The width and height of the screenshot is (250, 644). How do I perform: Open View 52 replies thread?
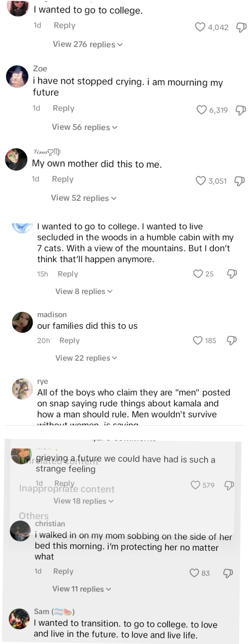[84, 198]
